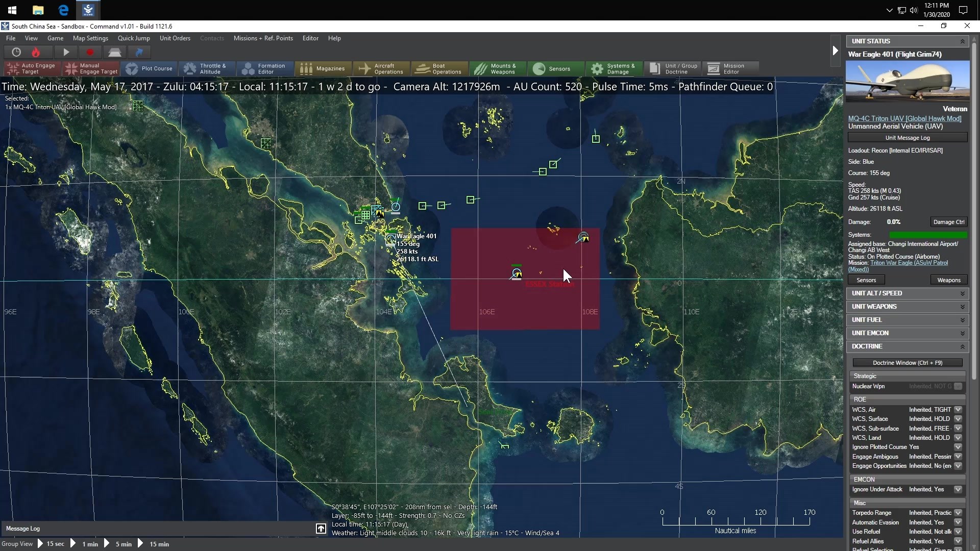
Task: Open Ignore Plotted Course dropdown
Action: tap(958, 447)
